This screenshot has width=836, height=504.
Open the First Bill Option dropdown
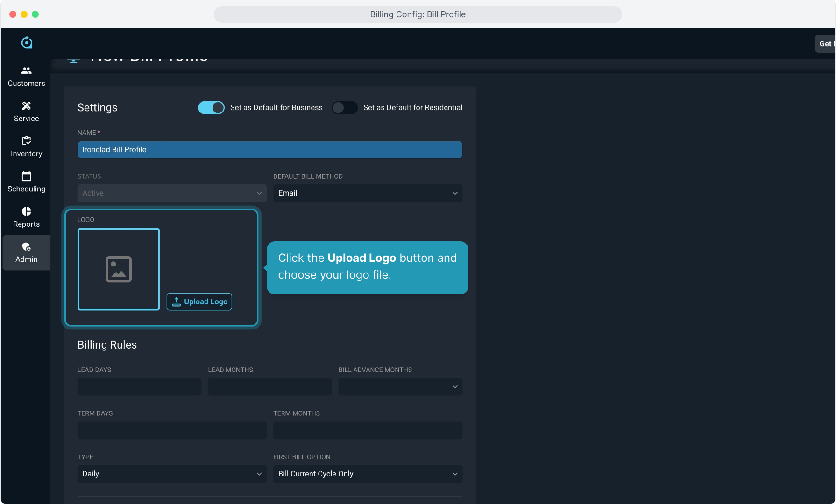[x=368, y=474]
